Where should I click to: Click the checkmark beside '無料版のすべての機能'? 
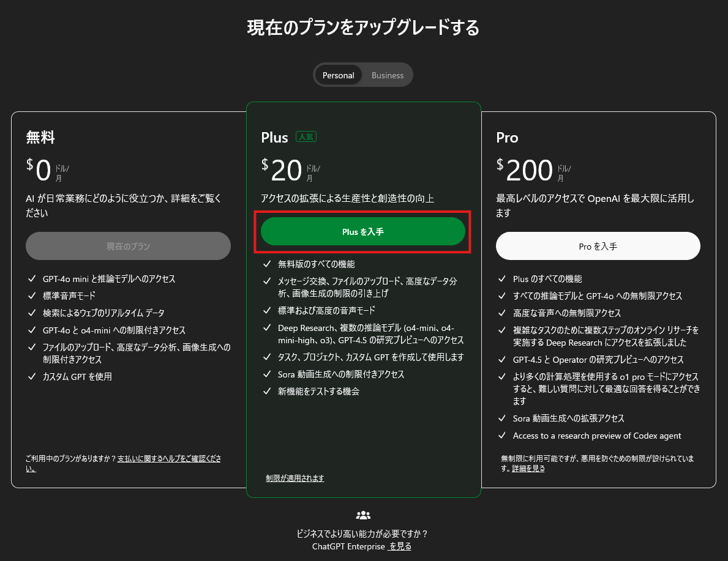click(x=267, y=264)
